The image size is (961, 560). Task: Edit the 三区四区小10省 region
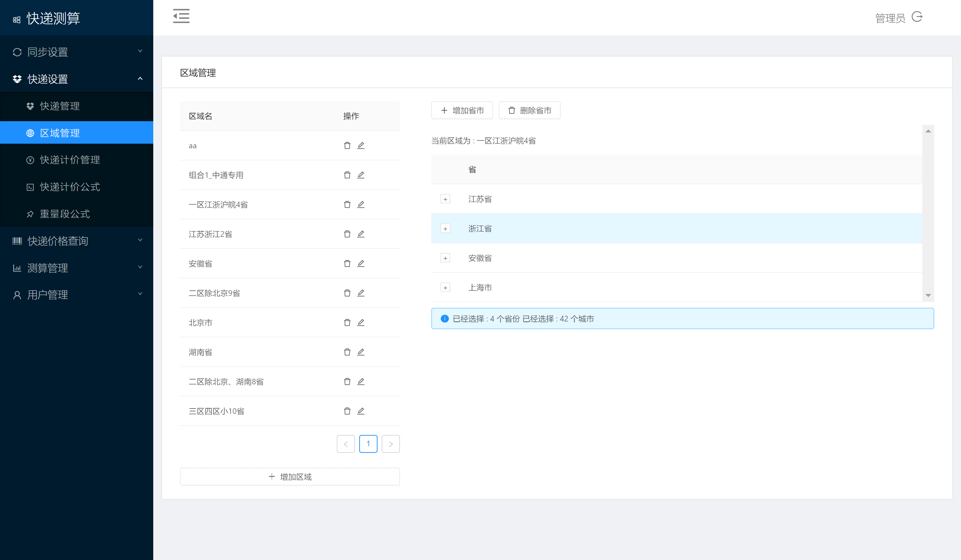click(361, 411)
